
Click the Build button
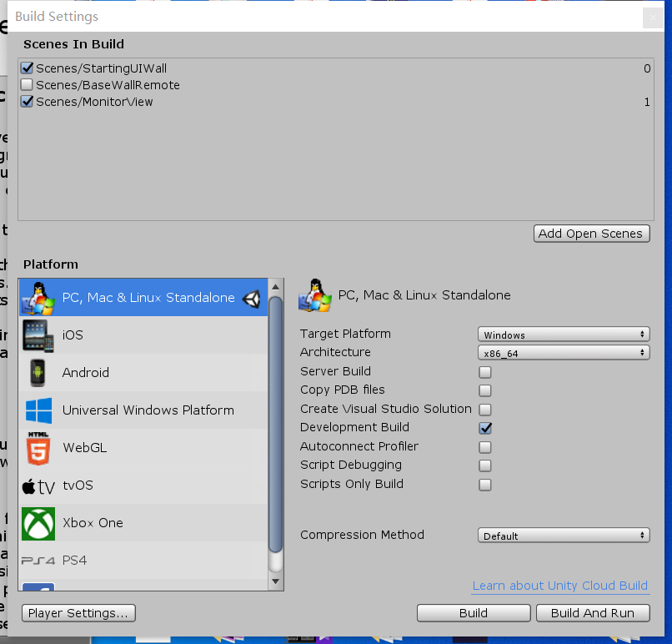[474, 613]
